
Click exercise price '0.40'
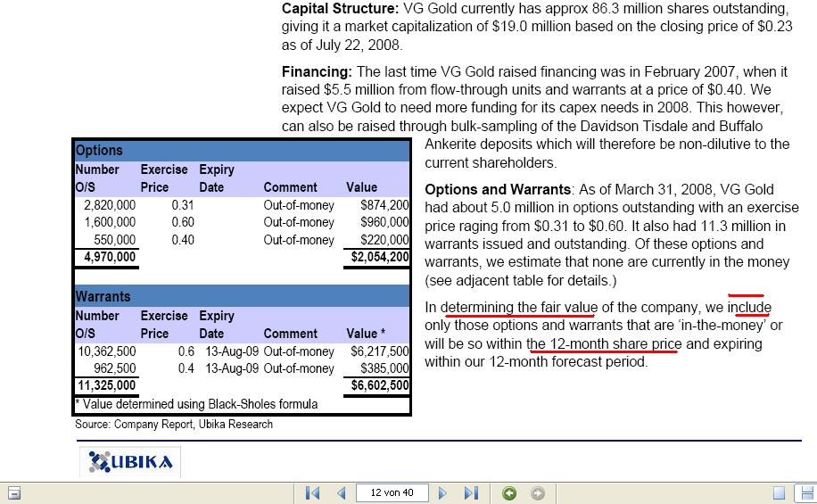tap(183, 240)
